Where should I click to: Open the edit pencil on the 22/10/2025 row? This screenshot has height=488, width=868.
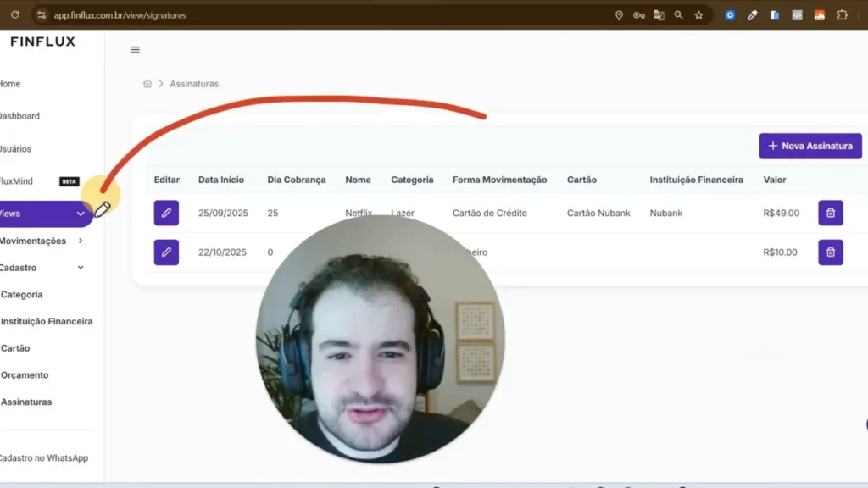coord(166,252)
